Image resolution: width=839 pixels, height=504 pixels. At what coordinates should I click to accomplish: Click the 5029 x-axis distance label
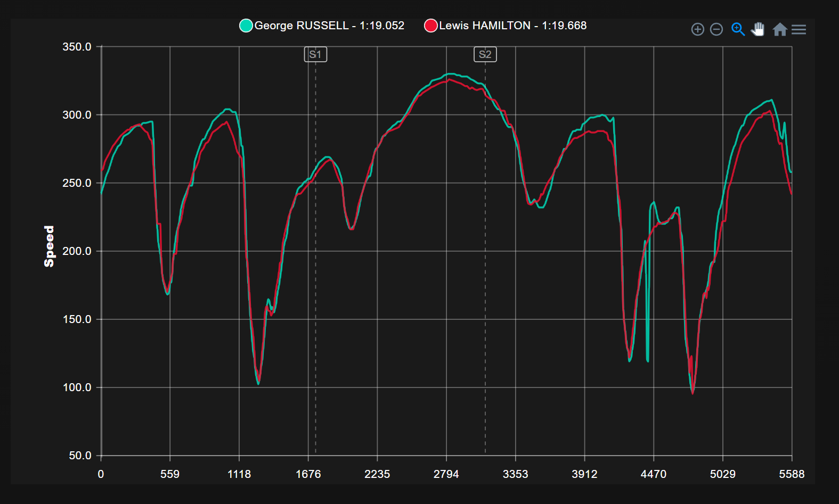coord(723,474)
